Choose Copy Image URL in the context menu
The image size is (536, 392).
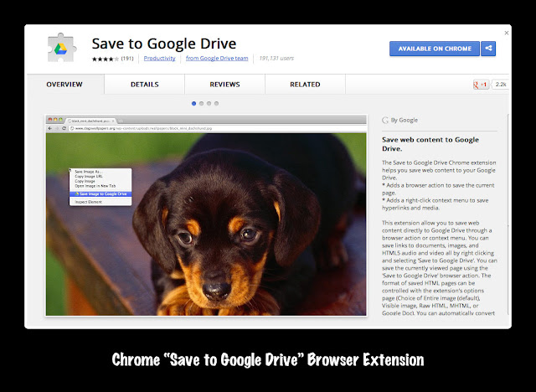click(x=100, y=177)
